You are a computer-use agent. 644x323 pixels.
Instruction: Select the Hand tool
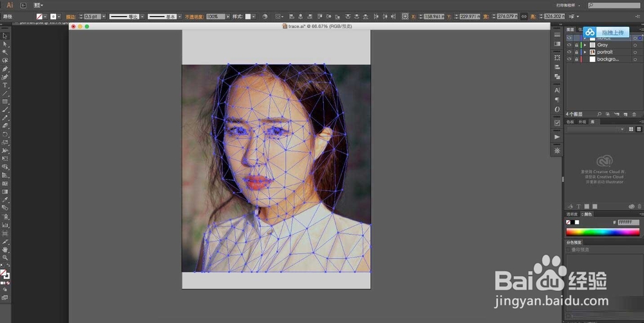(x=5, y=250)
